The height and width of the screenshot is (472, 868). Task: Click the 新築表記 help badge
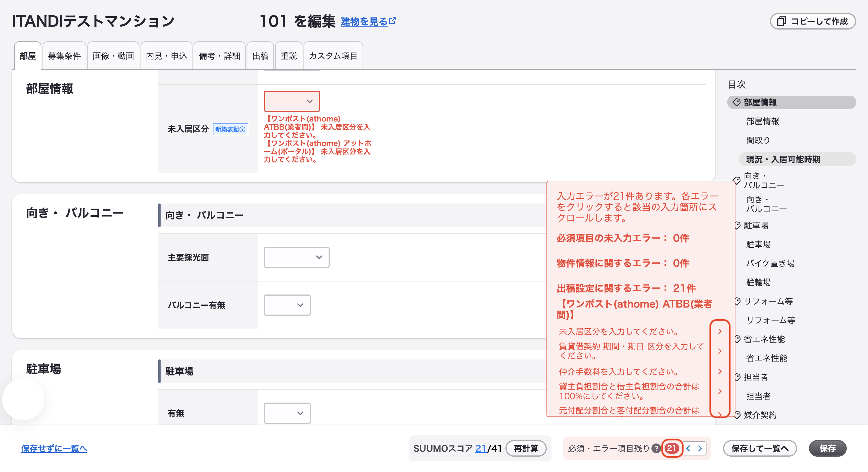tap(231, 129)
